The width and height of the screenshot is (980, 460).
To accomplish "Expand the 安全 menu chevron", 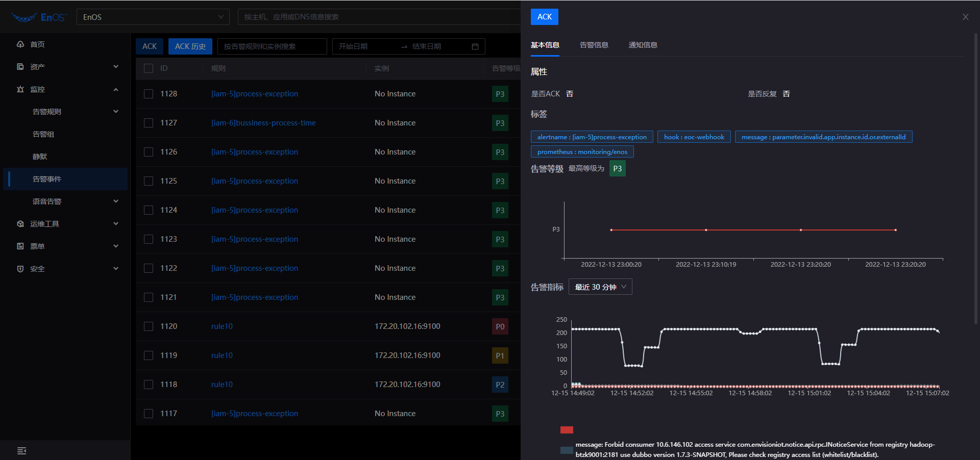I will point(116,269).
